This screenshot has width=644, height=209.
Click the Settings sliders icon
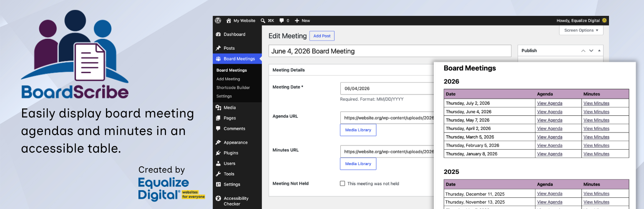218,184
